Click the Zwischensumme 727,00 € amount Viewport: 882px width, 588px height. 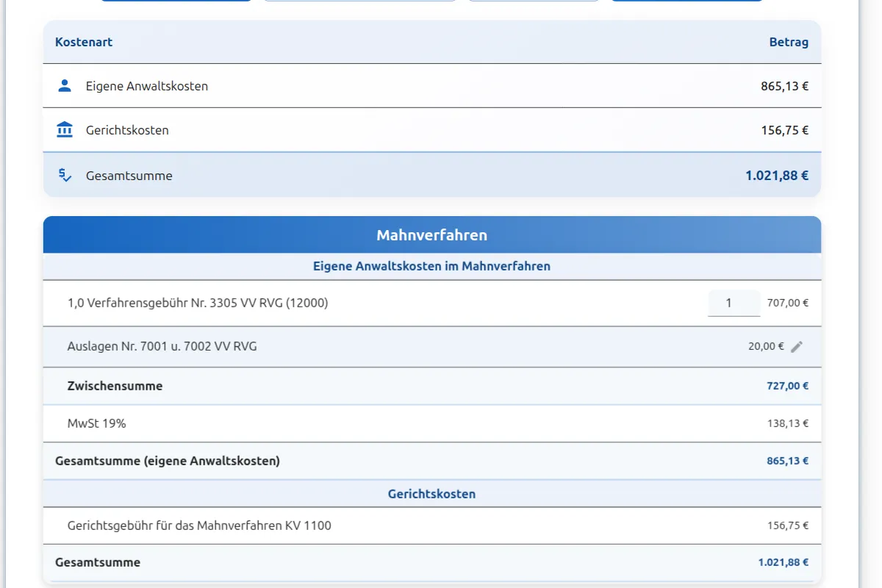787,386
